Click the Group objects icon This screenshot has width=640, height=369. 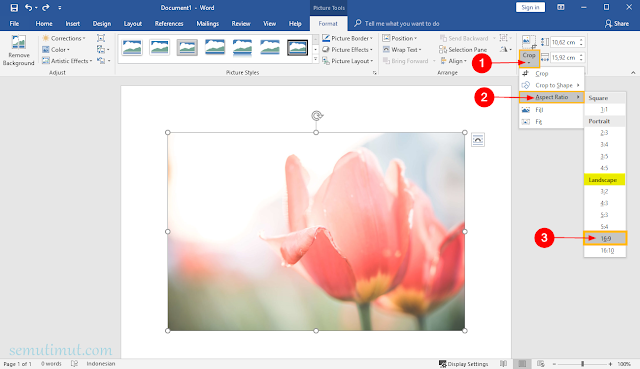click(505, 38)
